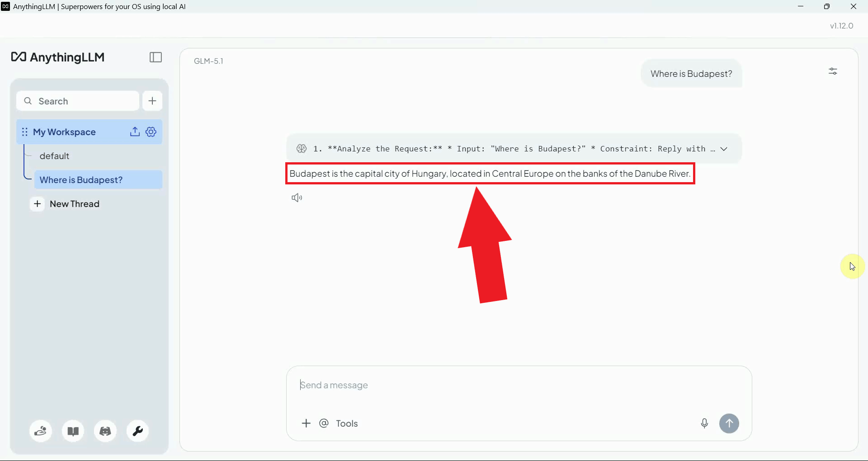Click the microphone speech input icon
This screenshot has width=868, height=461.
coord(704,423)
